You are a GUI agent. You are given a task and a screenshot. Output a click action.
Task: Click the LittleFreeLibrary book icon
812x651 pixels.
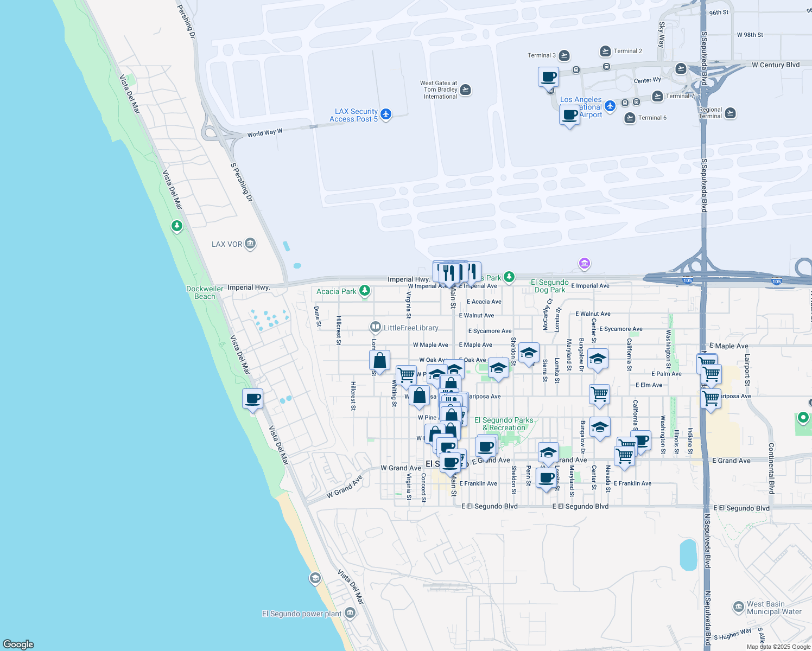coord(375,327)
